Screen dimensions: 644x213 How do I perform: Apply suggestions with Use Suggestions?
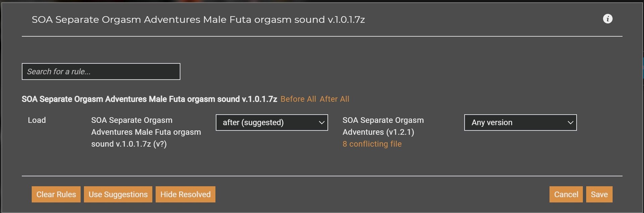click(x=118, y=194)
